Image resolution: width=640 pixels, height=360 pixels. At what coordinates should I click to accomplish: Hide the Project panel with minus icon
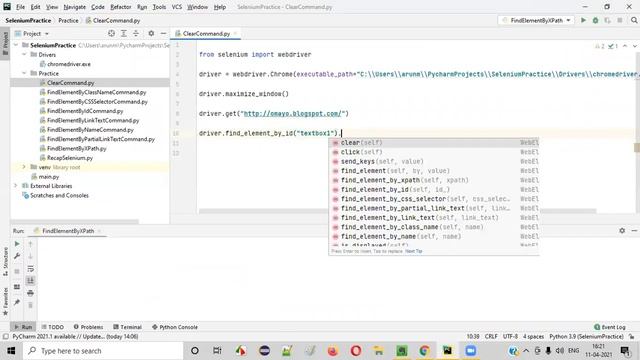163,33
